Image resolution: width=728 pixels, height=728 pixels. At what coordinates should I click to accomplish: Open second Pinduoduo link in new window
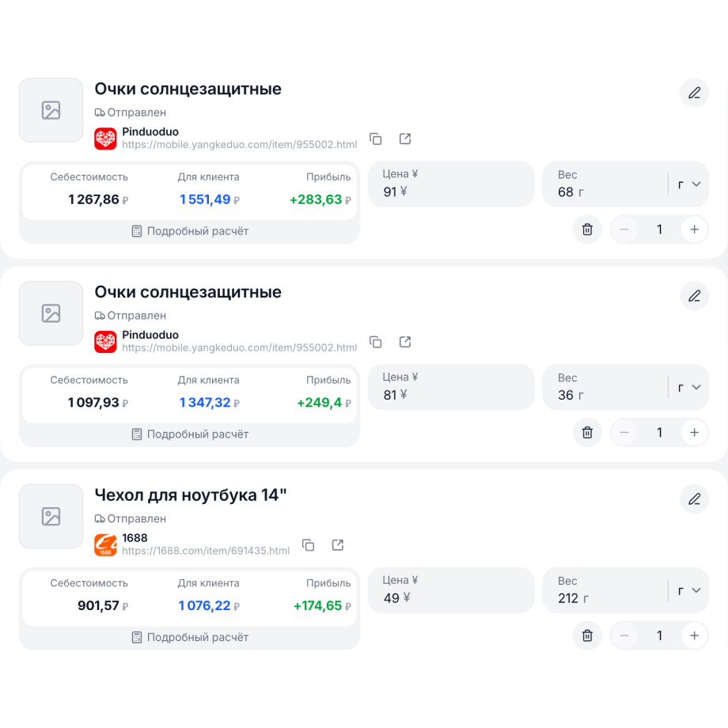click(x=405, y=342)
